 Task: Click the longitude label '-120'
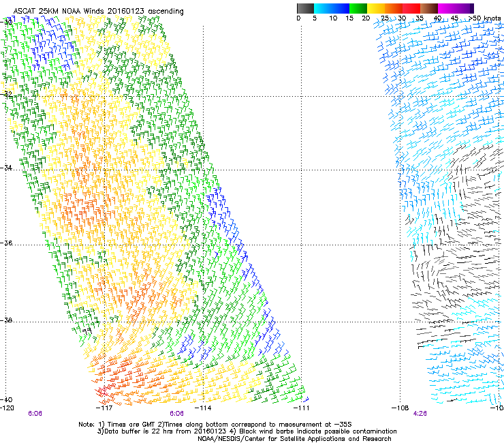[x=7, y=408]
